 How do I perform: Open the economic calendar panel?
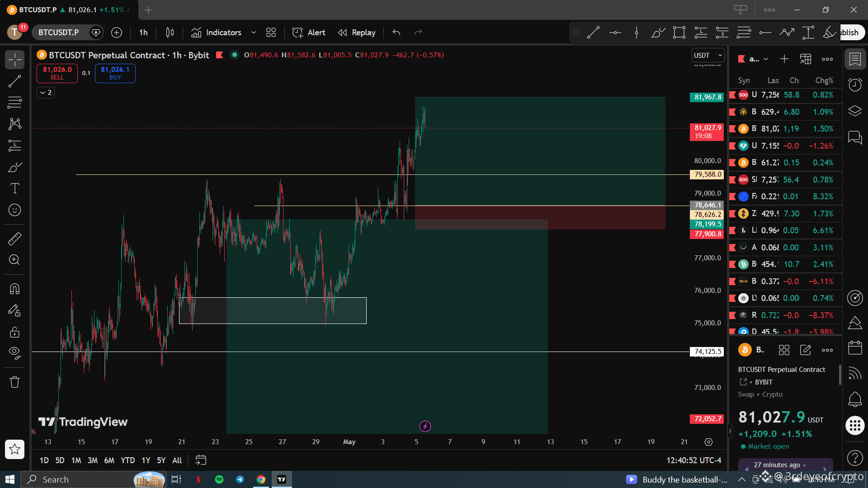pos(855,347)
